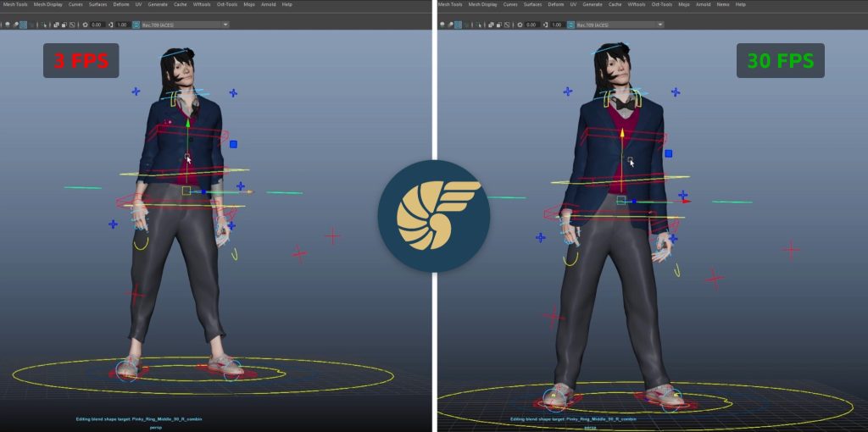Open the Surfaces menu in left window
The height and width of the screenshot is (432, 868).
pos(98,4)
